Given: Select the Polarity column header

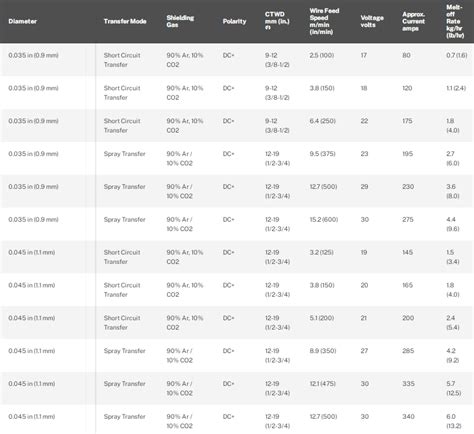Looking at the screenshot, I should click(234, 21).
